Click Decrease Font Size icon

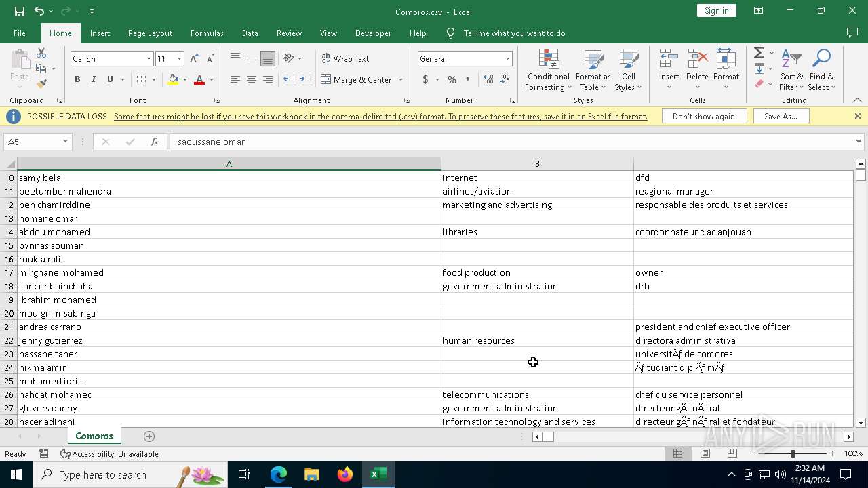(x=210, y=59)
